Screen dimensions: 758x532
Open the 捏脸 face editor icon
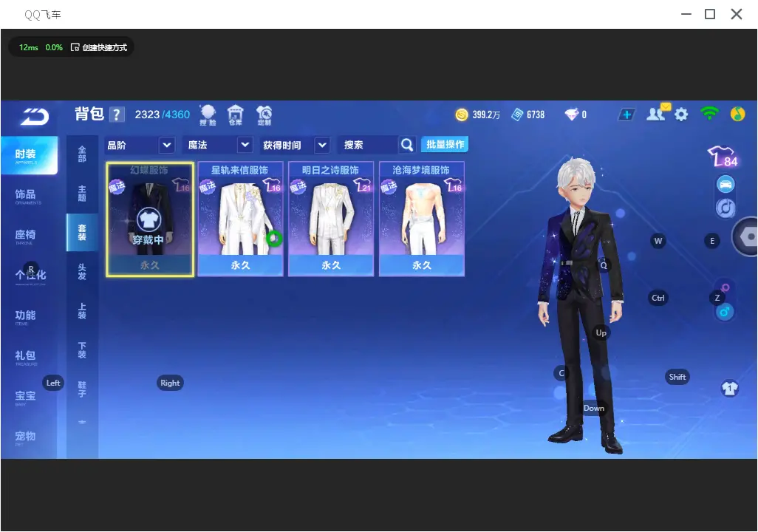tap(208, 115)
